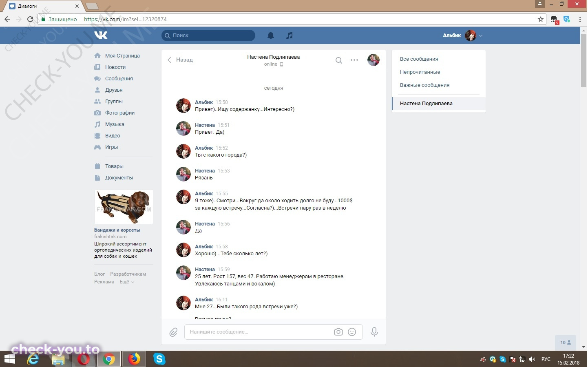
Task: Open notifications bell icon
Action: click(x=271, y=35)
